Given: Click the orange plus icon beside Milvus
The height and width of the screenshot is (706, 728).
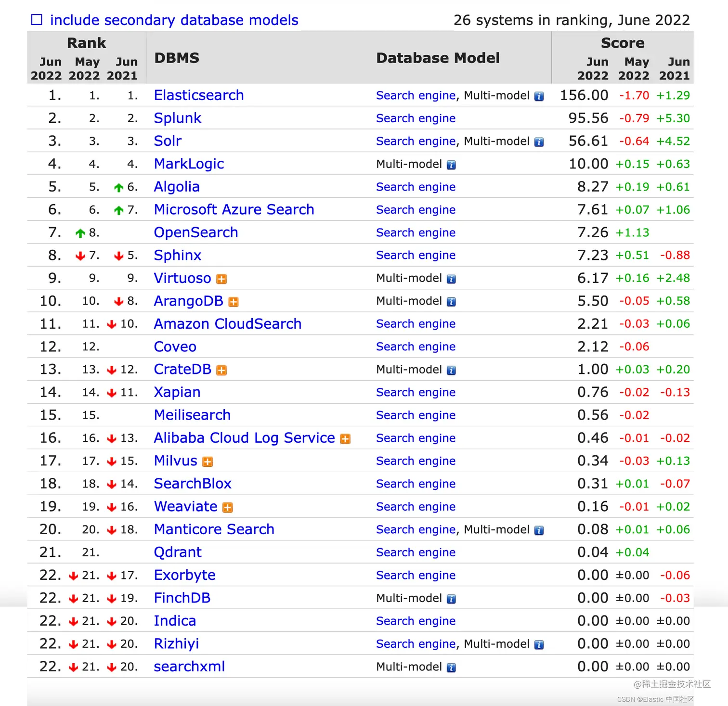Looking at the screenshot, I should 208,462.
